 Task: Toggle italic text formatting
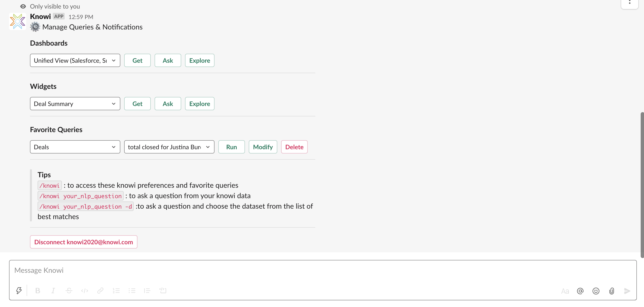pos(53,291)
